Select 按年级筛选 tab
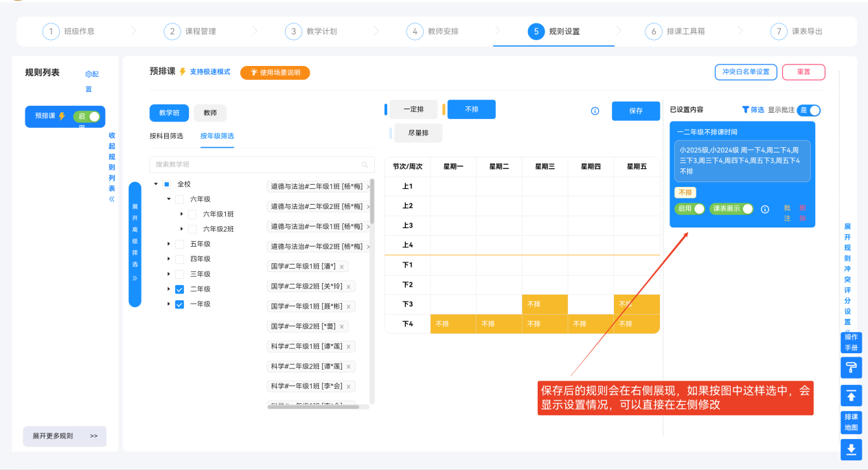Viewport: 868px width, 470px height. (217, 136)
